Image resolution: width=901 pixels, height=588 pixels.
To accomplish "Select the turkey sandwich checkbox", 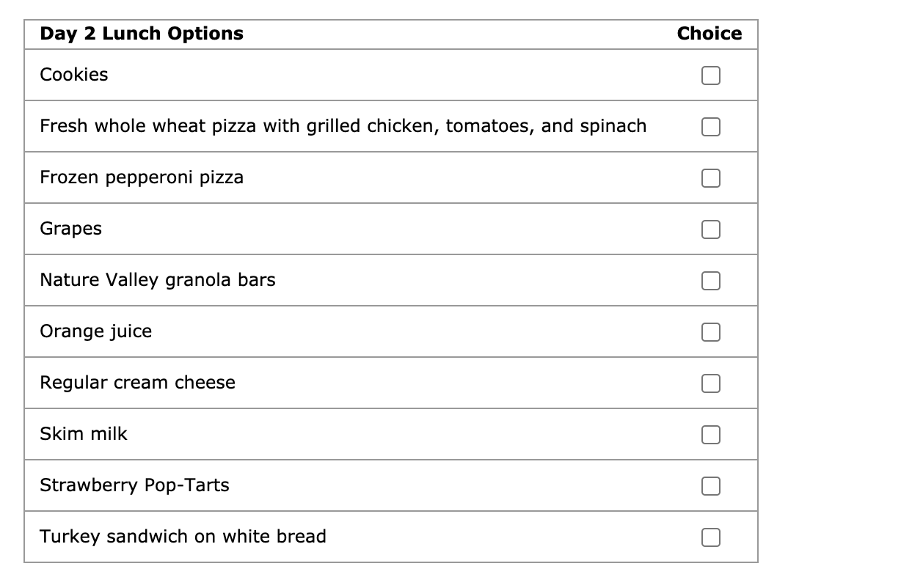I will pos(710,537).
